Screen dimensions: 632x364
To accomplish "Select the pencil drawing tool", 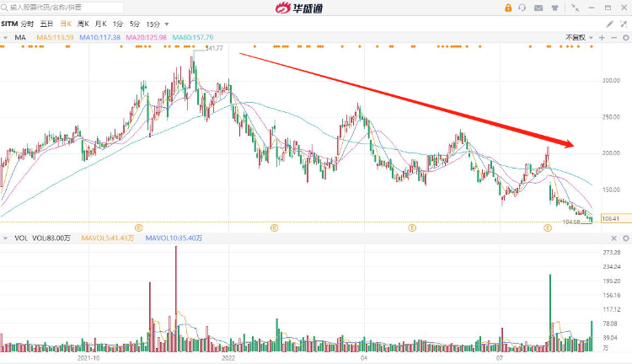I will 609,24.
